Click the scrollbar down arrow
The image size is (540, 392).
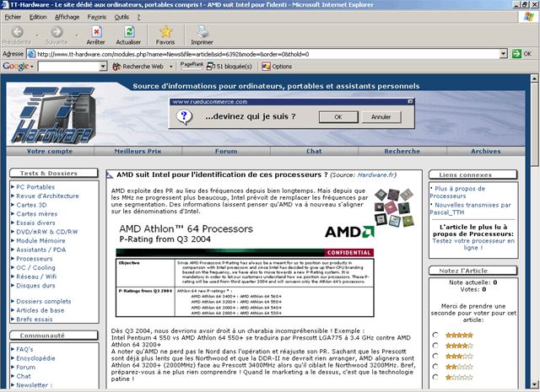tap(534, 384)
